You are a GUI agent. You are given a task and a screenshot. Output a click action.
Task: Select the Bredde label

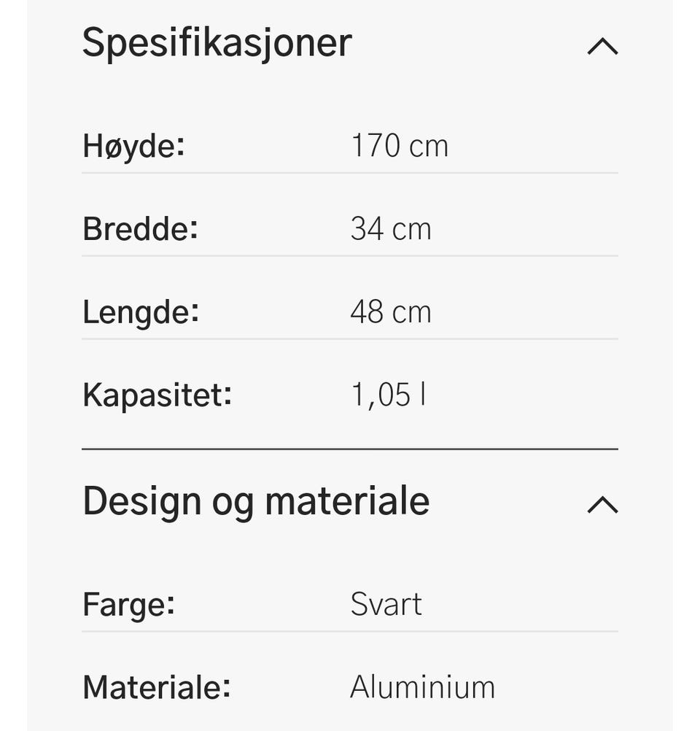pos(140,229)
